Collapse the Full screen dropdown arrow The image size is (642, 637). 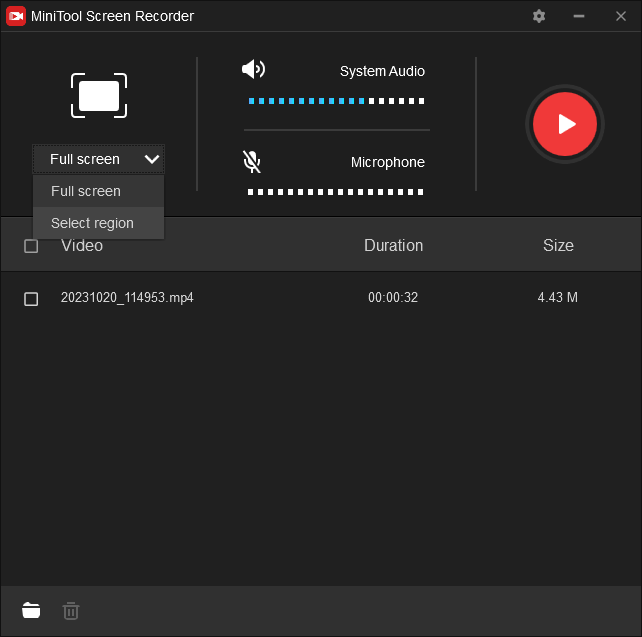pyautogui.click(x=151, y=159)
